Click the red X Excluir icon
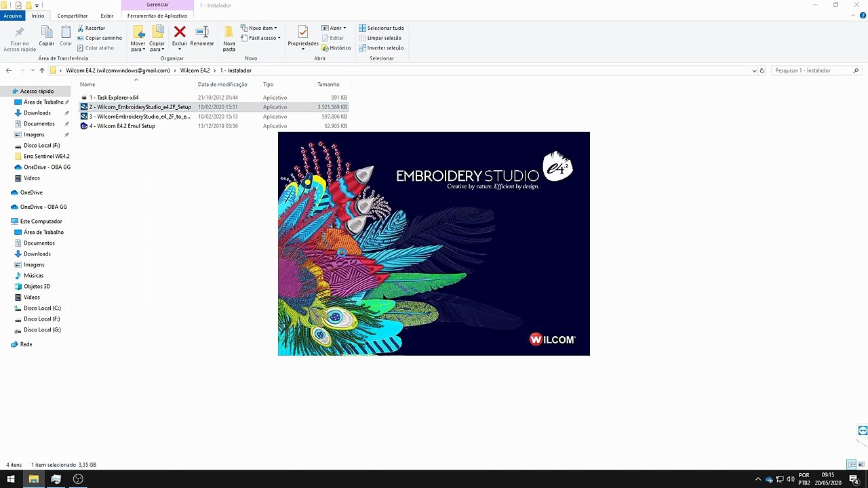 point(180,32)
